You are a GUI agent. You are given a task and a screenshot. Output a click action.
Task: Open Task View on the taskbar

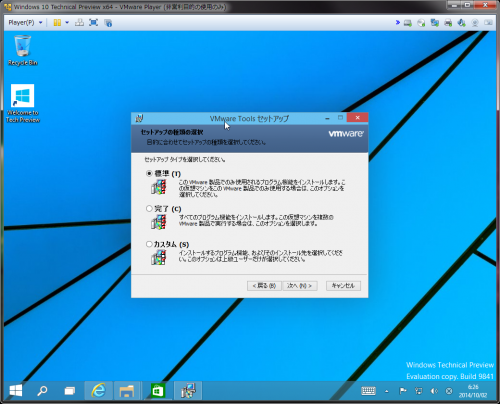(x=70, y=390)
